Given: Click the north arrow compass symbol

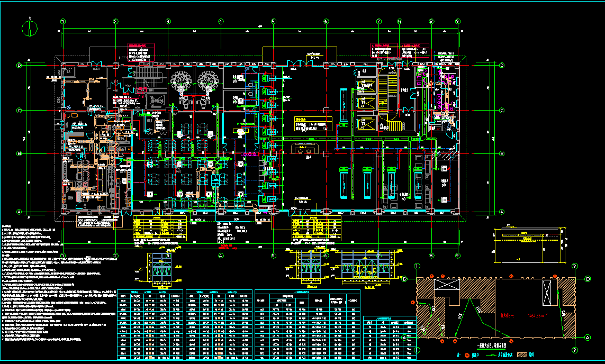Looking at the screenshot, I should (x=30, y=28).
